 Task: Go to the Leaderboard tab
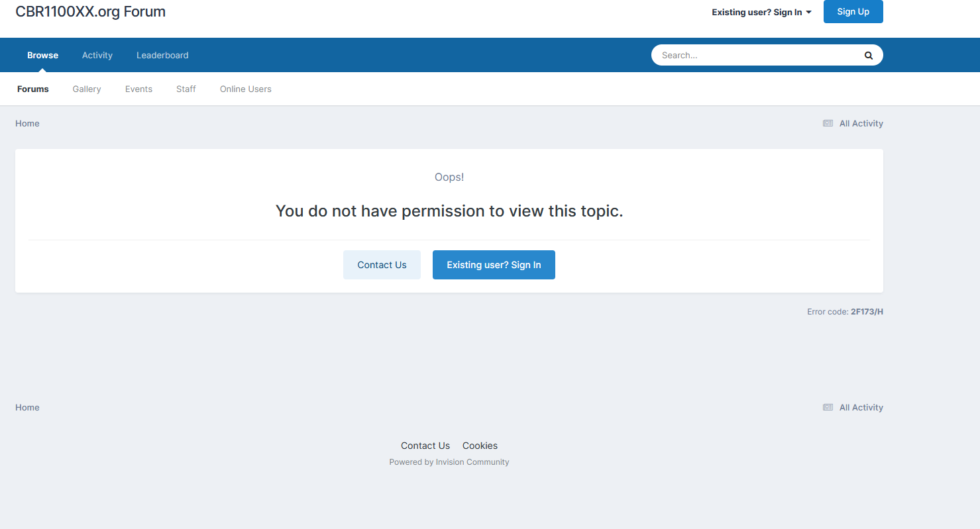[x=162, y=56]
